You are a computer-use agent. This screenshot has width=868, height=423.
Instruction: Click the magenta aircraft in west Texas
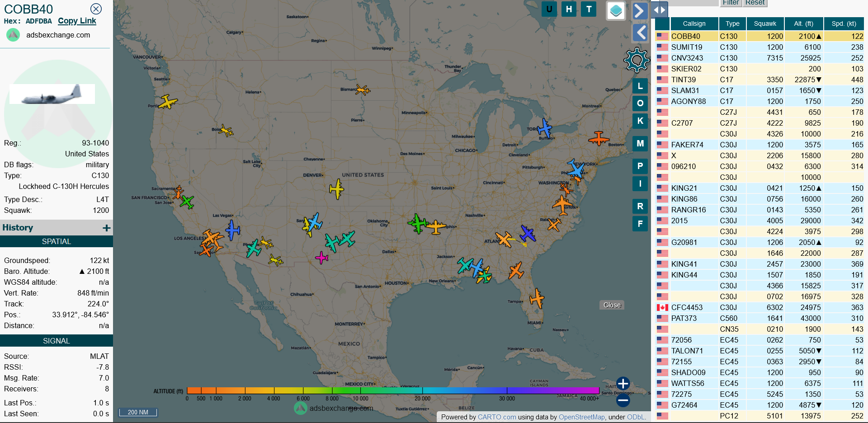(321, 258)
